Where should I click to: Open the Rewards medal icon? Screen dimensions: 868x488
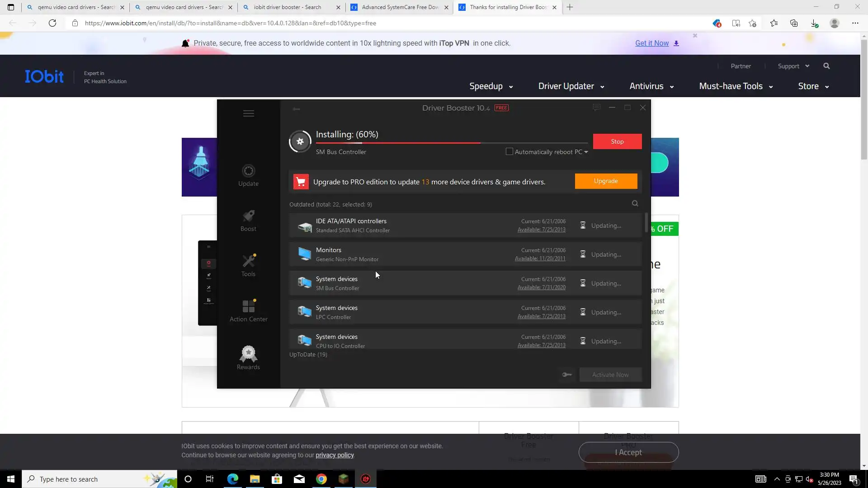(x=248, y=354)
